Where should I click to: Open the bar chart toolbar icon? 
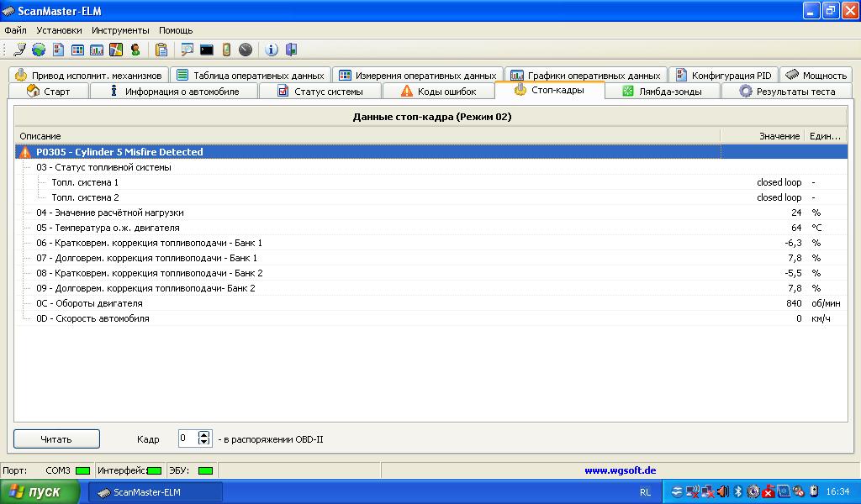pos(97,50)
